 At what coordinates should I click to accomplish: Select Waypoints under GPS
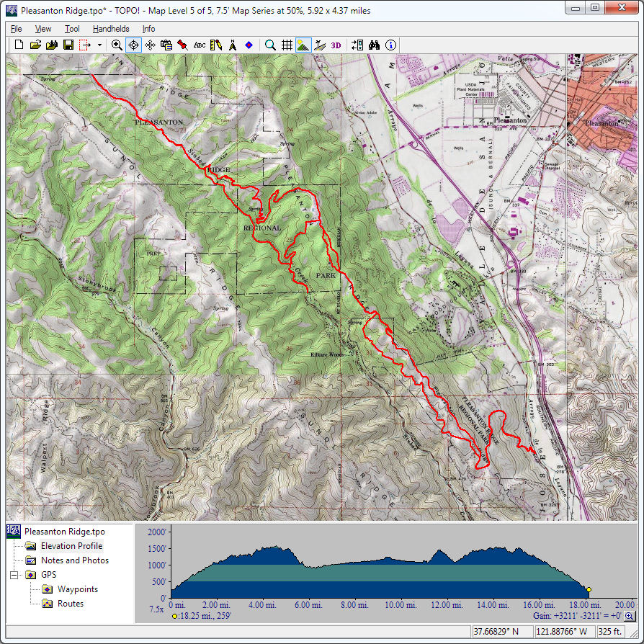tap(78, 589)
